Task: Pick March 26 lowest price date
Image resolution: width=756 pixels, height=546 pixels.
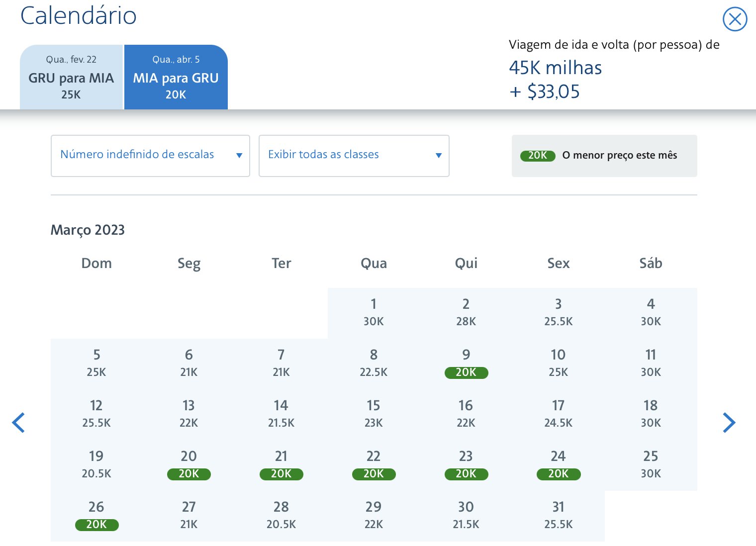Action: click(96, 516)
